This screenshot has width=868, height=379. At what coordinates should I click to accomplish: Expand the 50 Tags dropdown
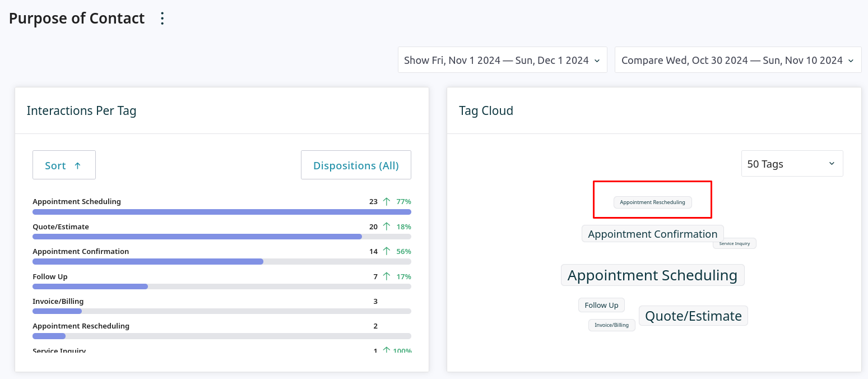(791, 164)
